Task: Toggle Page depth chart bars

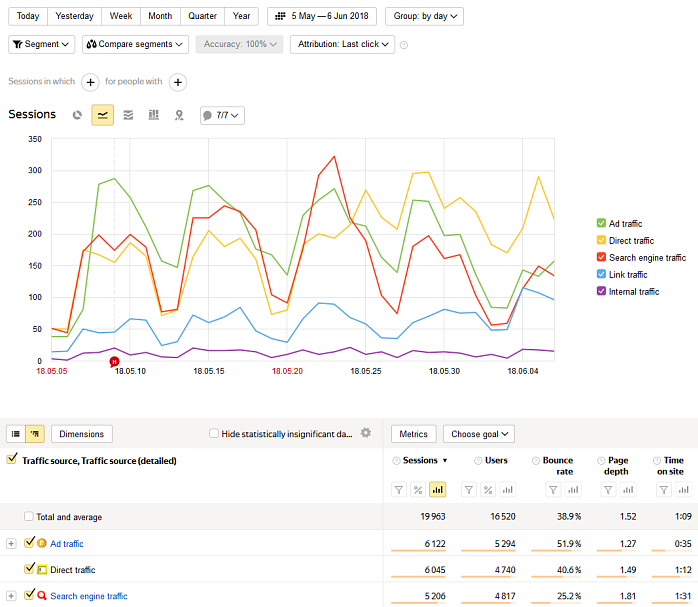Action: [x=628, y=490]
